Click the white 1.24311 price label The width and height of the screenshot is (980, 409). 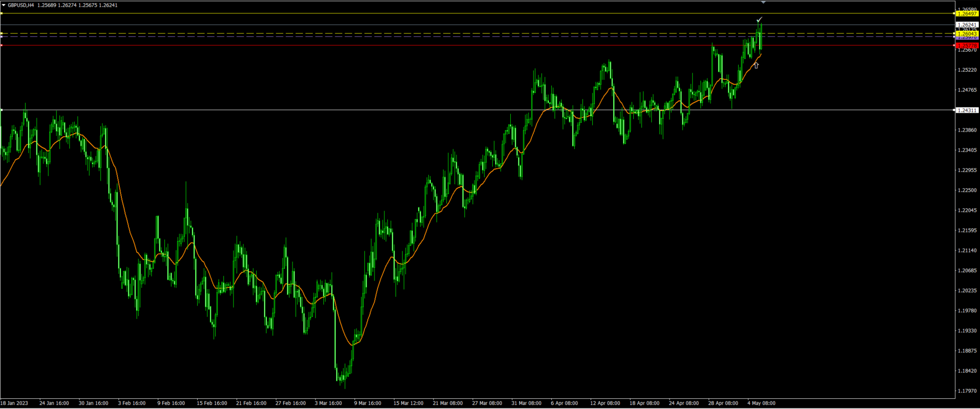tap(967, 110)
